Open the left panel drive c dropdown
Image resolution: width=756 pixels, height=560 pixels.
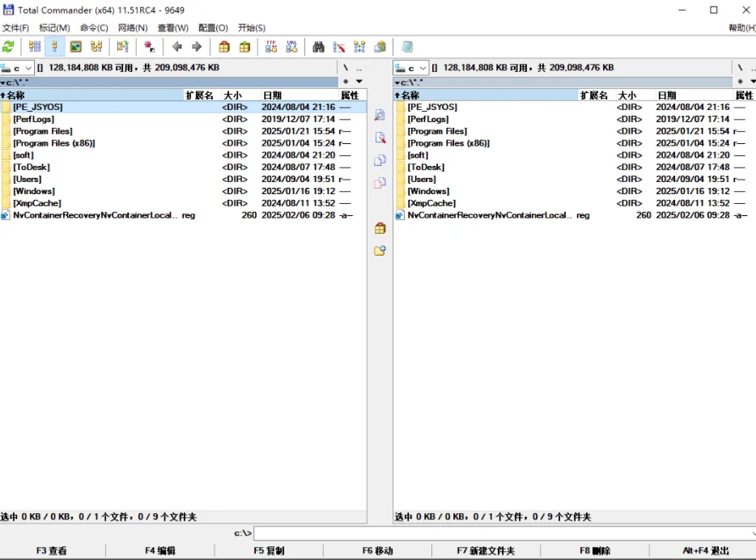point(17,68)
